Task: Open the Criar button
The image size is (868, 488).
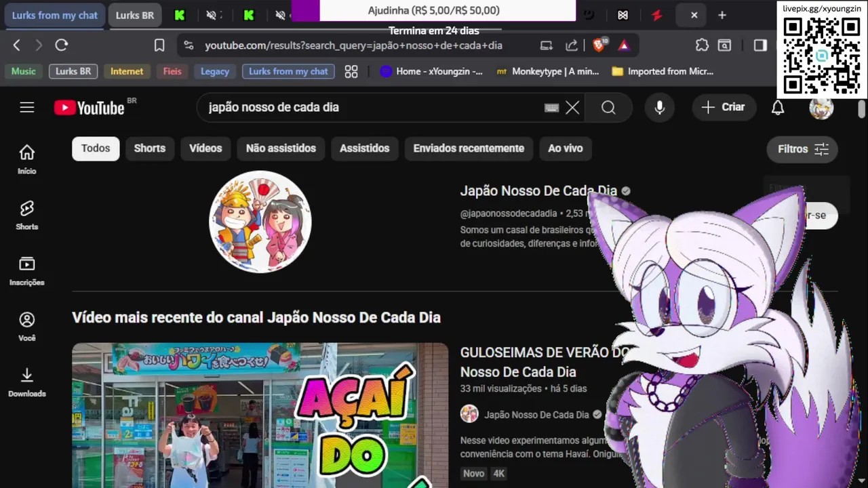Action: pyautogui.click(x=724, y=107)
